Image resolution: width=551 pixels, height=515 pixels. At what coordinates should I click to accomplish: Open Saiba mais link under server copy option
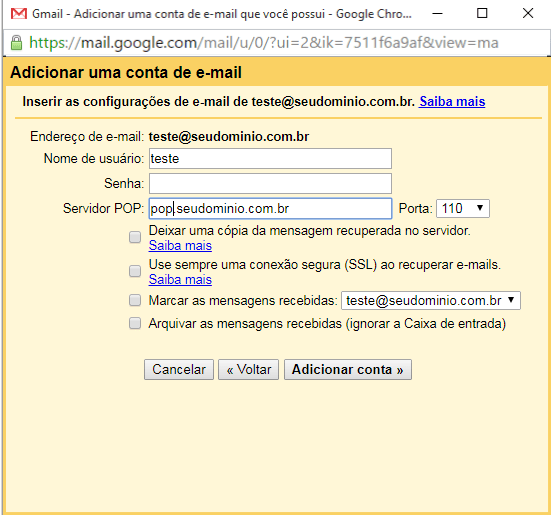tap(180, 246)
